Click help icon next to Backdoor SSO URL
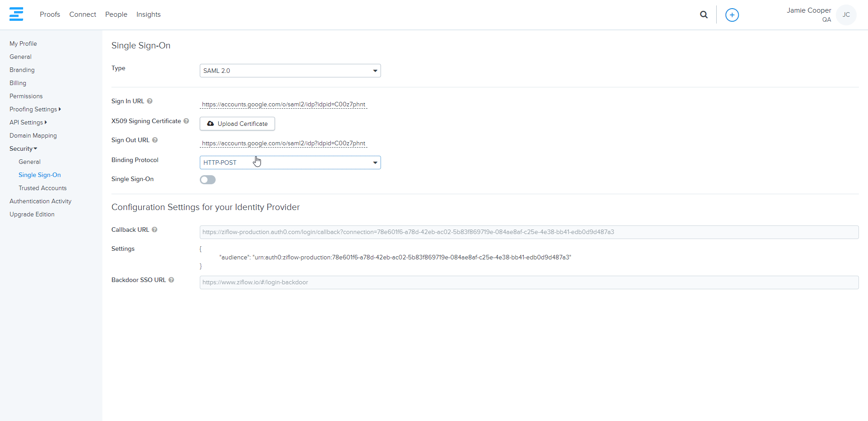 (171, 280)
